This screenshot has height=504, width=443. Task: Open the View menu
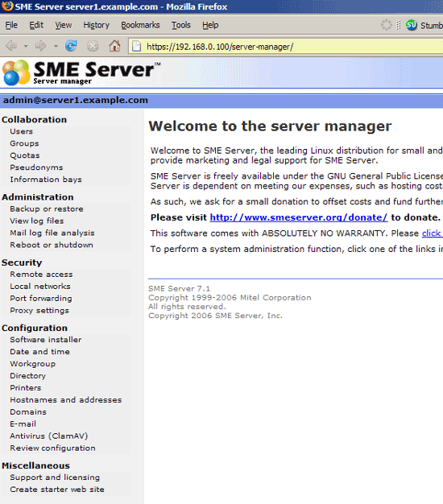[x=64, y=25]
